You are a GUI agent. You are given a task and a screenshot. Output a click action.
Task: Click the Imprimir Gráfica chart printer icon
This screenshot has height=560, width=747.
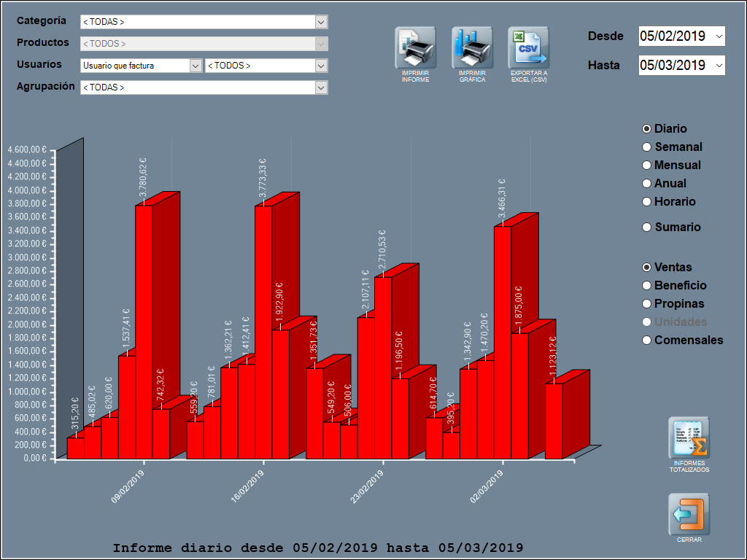[x=472, y=48]
